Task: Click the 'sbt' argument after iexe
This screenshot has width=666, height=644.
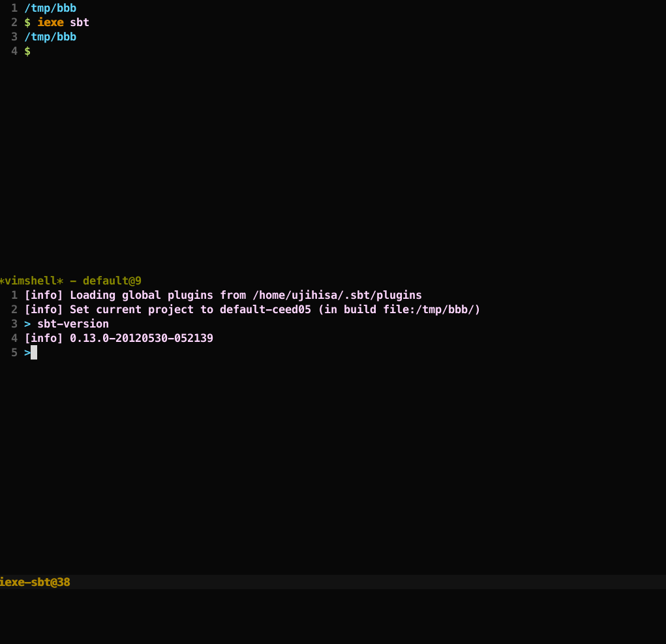Action: click(x=80, y=22)
